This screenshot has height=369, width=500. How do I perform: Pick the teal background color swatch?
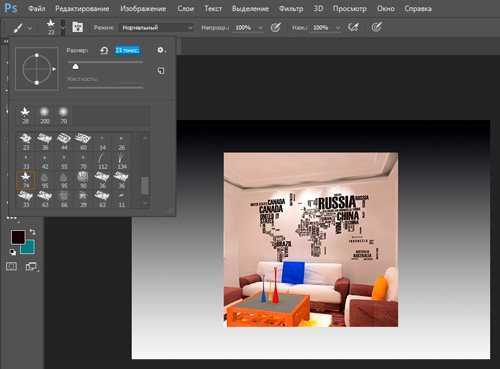pyautogui.click(x=29, y=248)
